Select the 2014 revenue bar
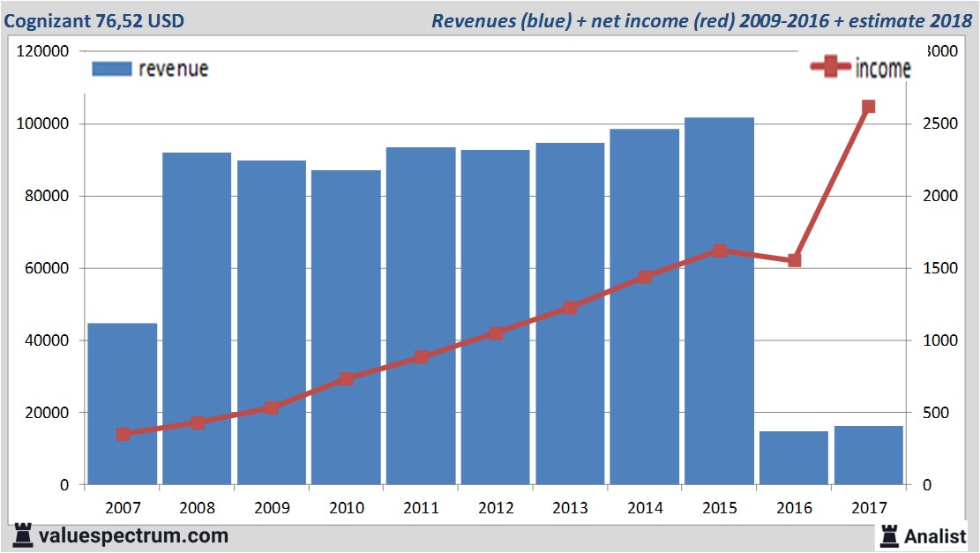 (x=645, y=306)
